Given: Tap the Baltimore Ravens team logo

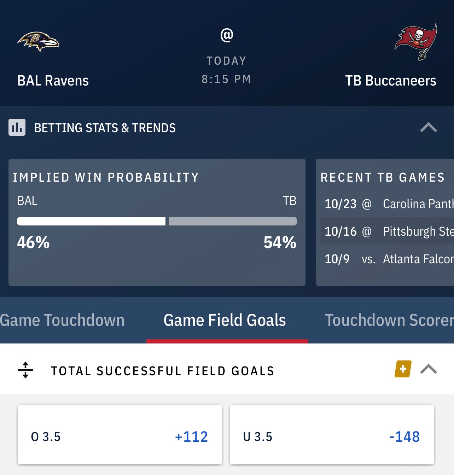Looking at the screenshot, I should click(38, 41).
